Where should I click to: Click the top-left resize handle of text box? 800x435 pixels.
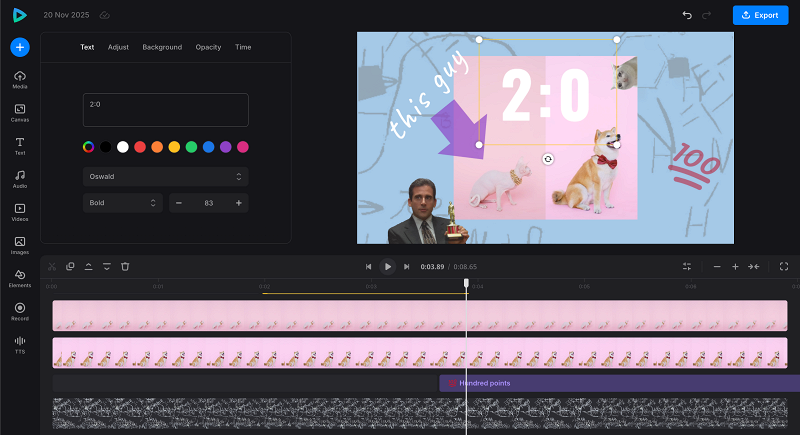(479, 39)
